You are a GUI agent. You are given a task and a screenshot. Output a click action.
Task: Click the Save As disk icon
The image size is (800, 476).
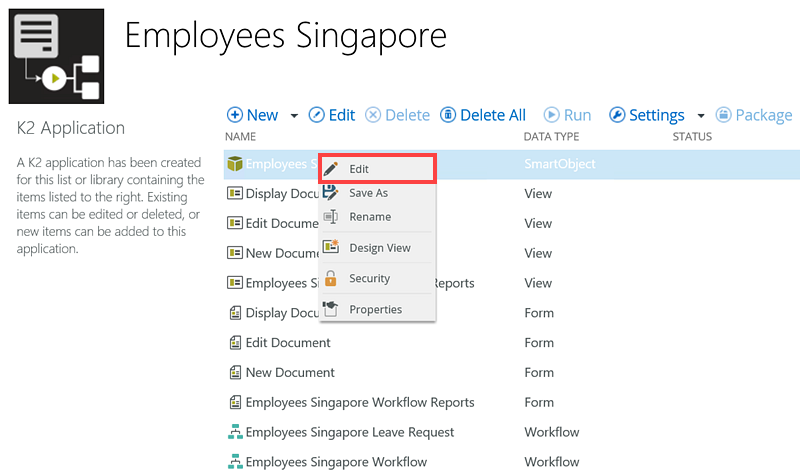click(x=331, y=193)
